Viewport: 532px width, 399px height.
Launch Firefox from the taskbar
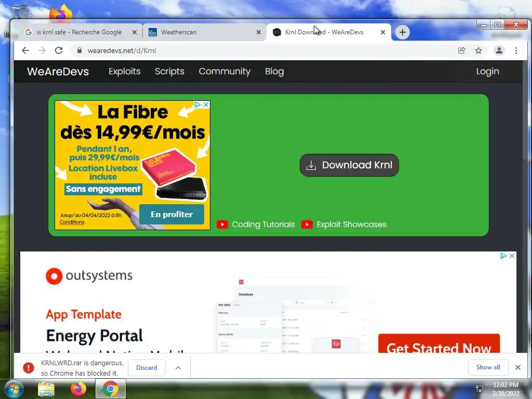click(x=78, y=389)
